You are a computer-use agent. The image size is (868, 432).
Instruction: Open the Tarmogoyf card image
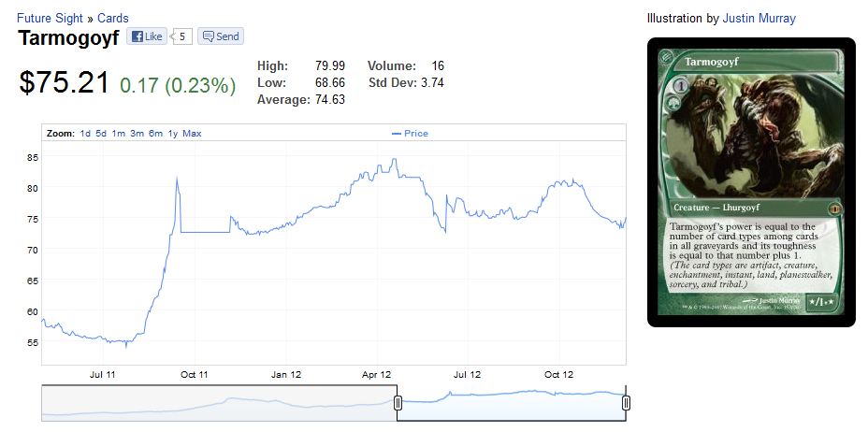(751, 182)
